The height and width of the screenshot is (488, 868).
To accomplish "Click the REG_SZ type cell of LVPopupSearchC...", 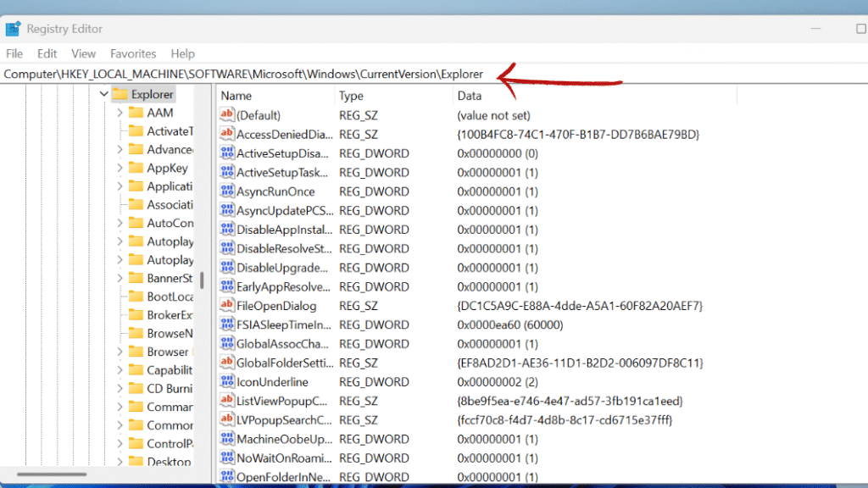I will tap(359, 420).
